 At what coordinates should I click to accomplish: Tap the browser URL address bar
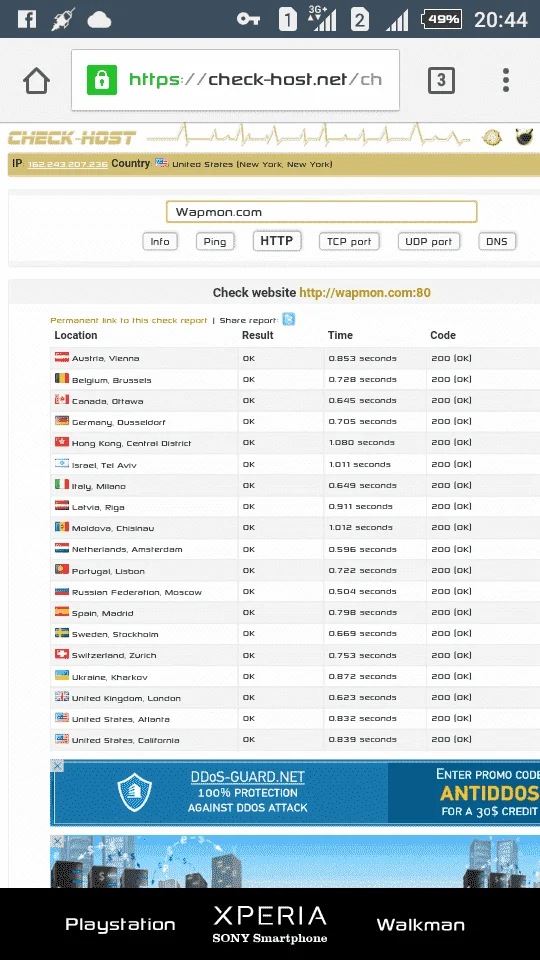(x=235, y=80)
